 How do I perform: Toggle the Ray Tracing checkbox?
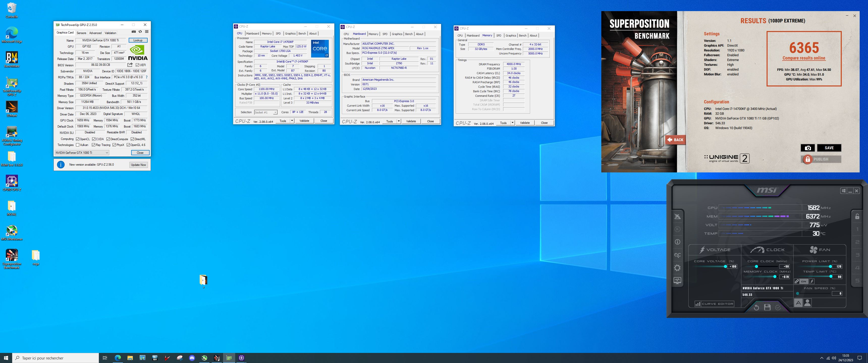pos(93,145)
